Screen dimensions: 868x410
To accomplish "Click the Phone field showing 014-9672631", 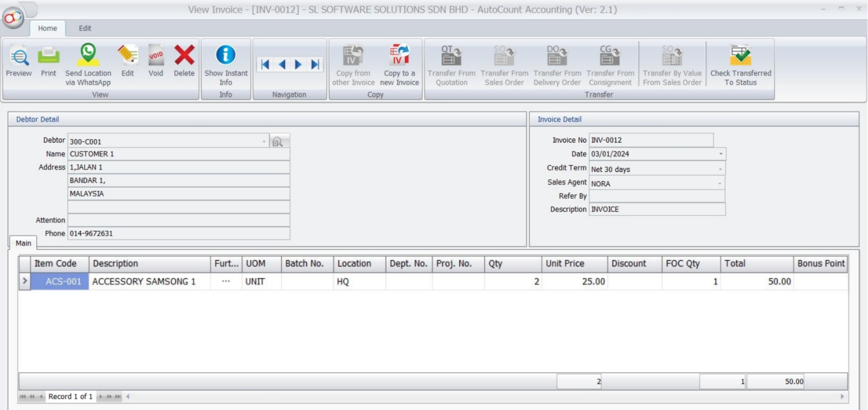I will click(179, 234).
